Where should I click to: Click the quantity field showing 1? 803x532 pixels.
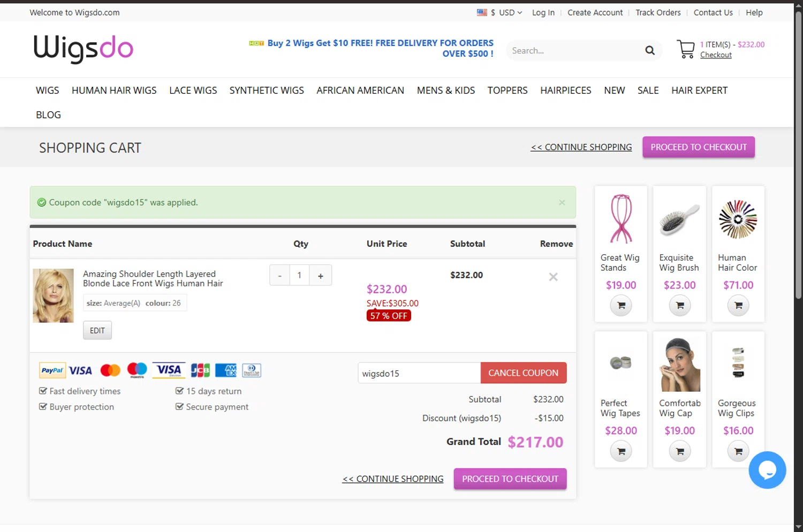click(x=299, y=275)
